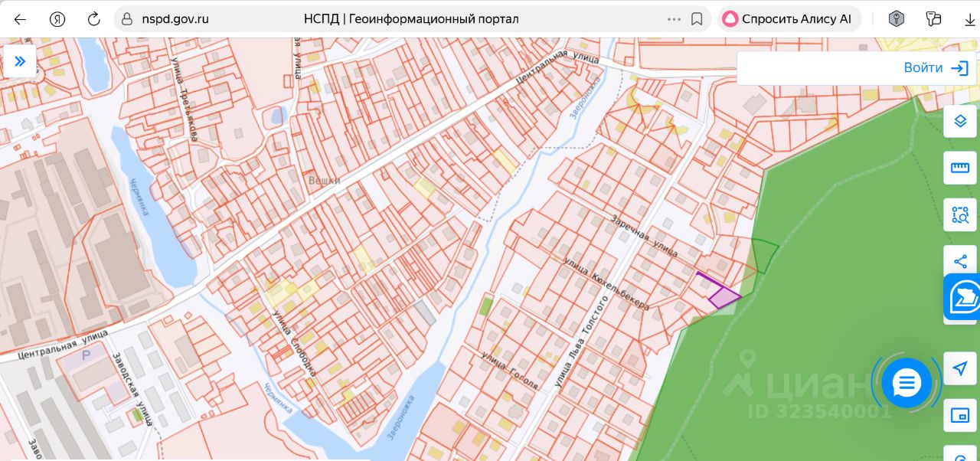The width and height of the screenshot is (980, 461).
Task: Click the улица Кюхельбекера street label
Action: pyautogui.click(x=606, y=284)
